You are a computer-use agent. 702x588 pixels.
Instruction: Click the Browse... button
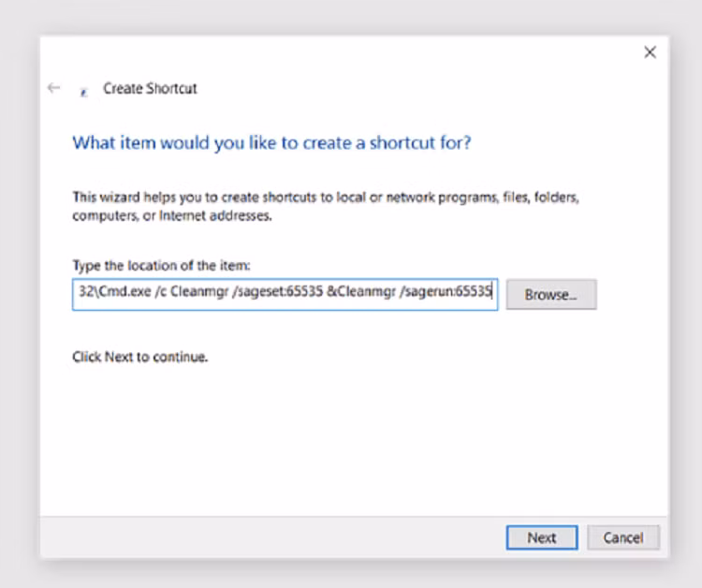[x=550, y=294]
